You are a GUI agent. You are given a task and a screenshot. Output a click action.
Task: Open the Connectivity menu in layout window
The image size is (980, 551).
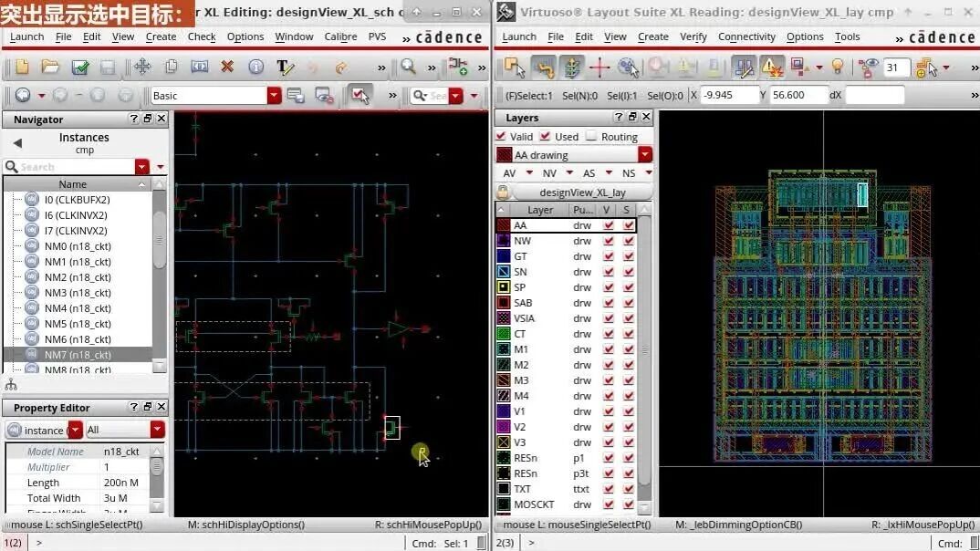point(746,36)
